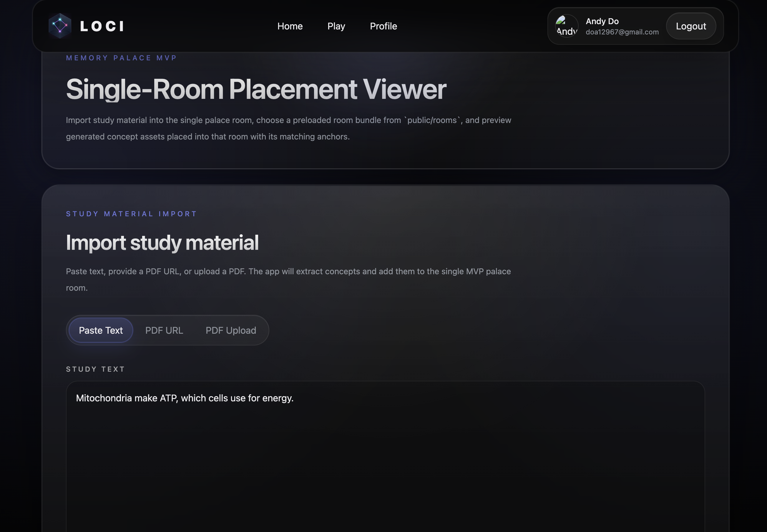The image size is (767, 532).
Task: Open the Profile nav link
Action: pyautogui.click(x=383, y=26)
